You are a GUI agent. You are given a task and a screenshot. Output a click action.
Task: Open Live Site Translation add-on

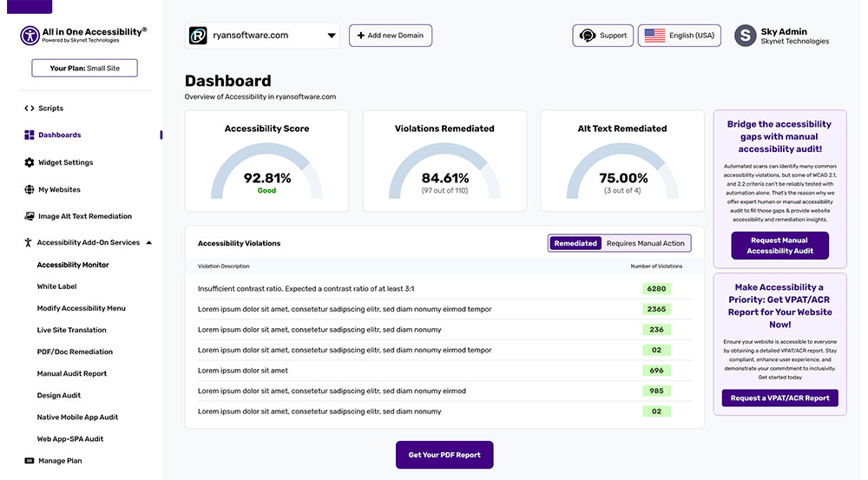click(x=71, y=330)
